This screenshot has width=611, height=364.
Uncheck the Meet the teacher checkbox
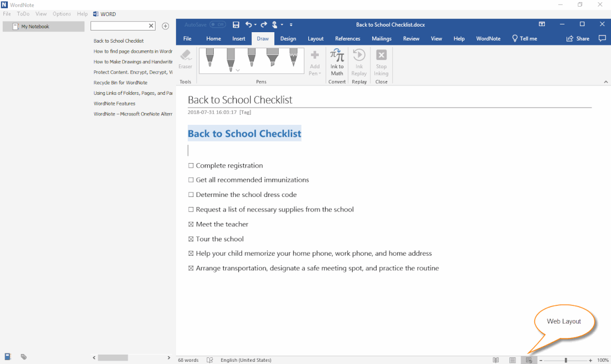coord(191,224)
